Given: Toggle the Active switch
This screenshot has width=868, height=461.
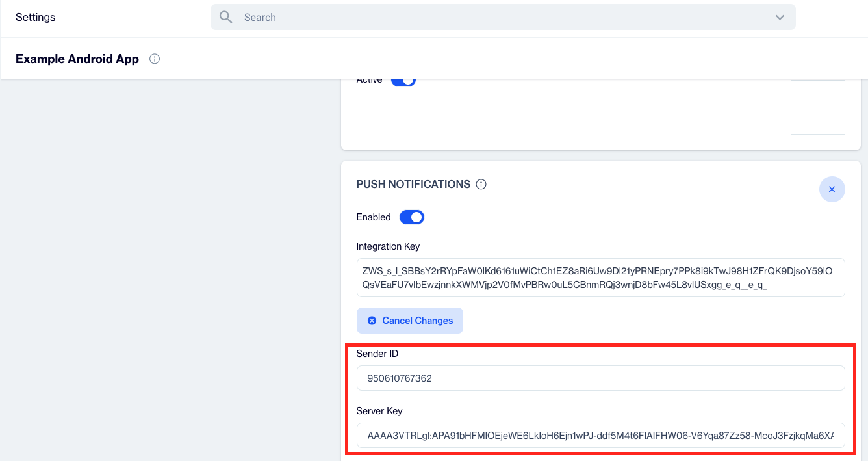Looking at the screenshot, I should coord(403,81).
